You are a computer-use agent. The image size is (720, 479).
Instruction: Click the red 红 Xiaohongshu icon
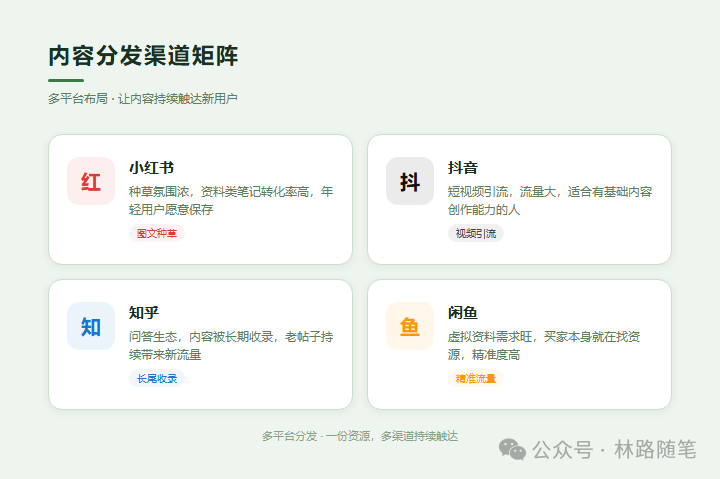(x=91, y=182)
